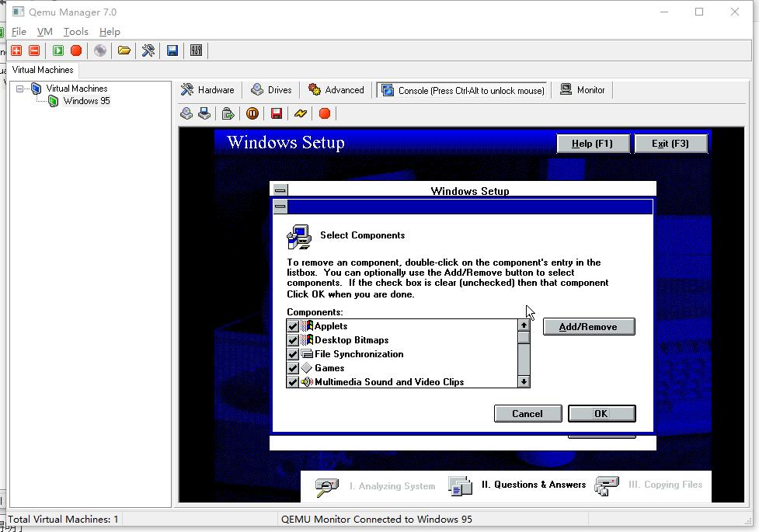This screenshot has height=532, width=759.
Task: Select the Virtual Machines panel tab
Action: (x=43, y=70)
